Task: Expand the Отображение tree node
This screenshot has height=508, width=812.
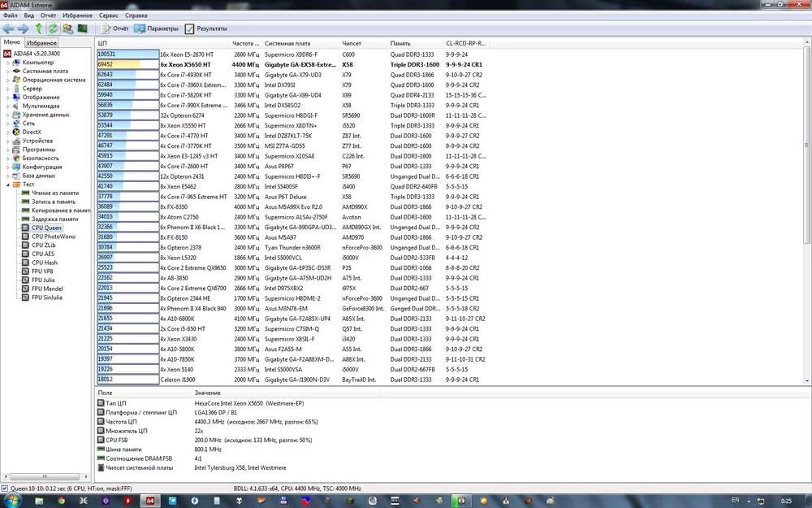Action: pyautogui.click(x=8, y=98)
